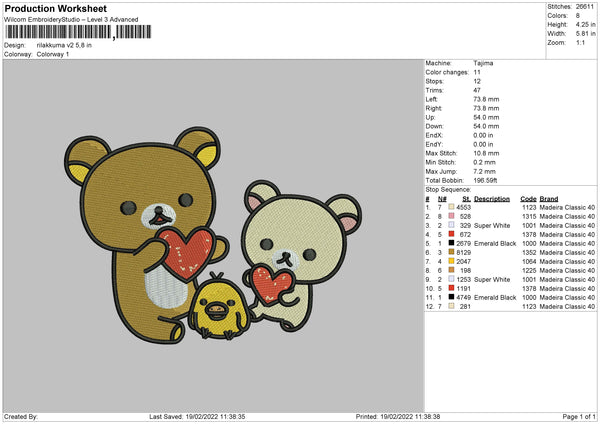Screen dimensions: 600x424
Task: Click the Max Stitch value '10.8 mm'
Action: (x=486, y=153)
